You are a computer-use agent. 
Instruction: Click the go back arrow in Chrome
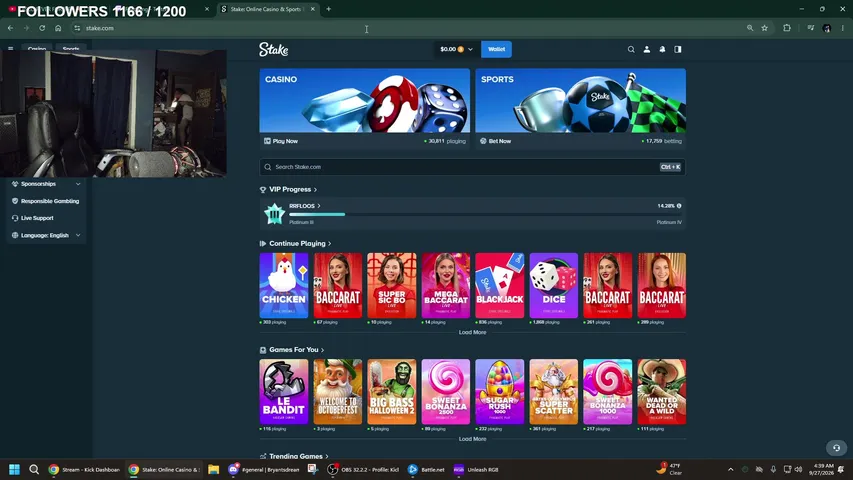[10, 28]
